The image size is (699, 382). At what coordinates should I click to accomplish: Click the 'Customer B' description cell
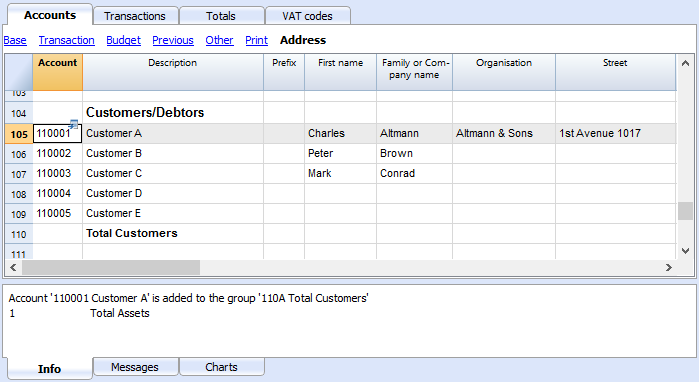point(173,153)
